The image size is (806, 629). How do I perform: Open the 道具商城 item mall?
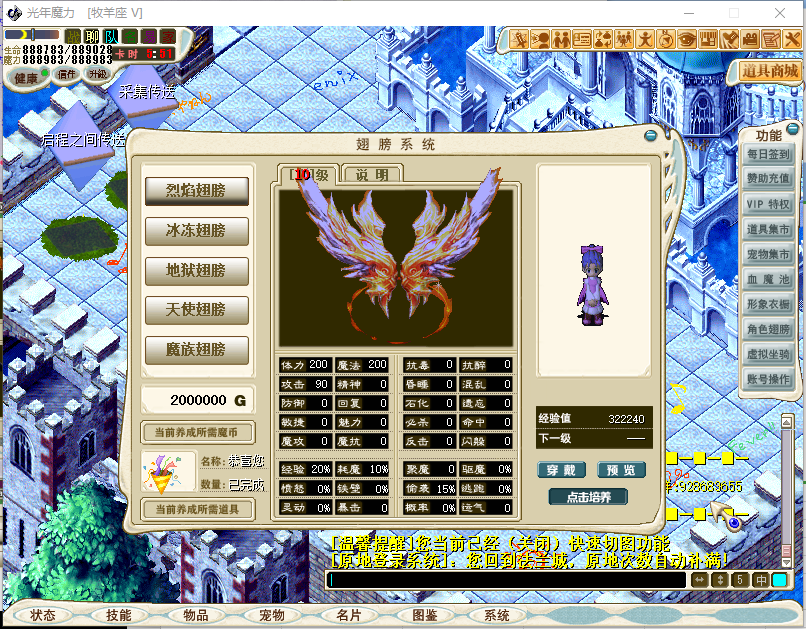pyautogui.click(x=769, y=71)
